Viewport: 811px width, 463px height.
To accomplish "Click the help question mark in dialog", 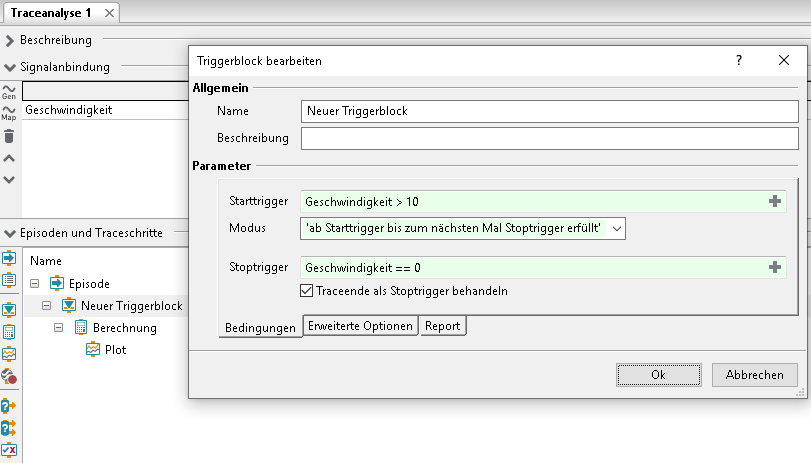I will (x=739, y=61).
